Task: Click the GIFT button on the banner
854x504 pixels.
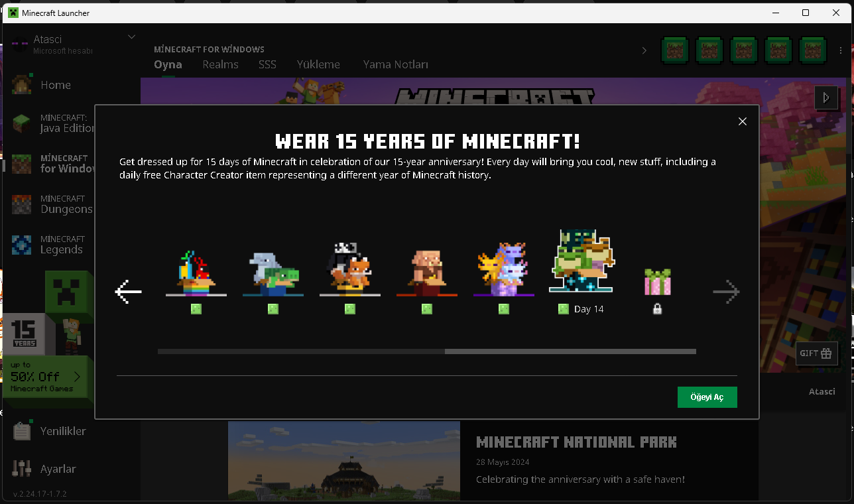Action: point(817,353)
